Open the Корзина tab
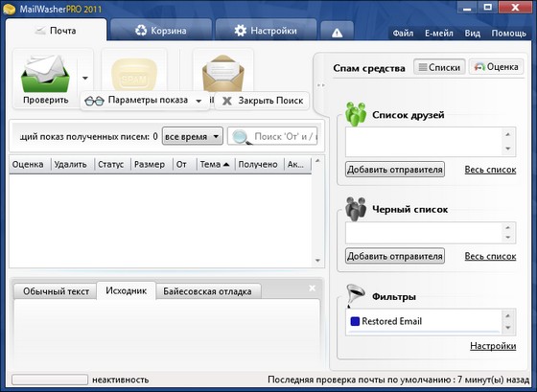The height and width of the screenshot is (392, 537). coord(161,31)
